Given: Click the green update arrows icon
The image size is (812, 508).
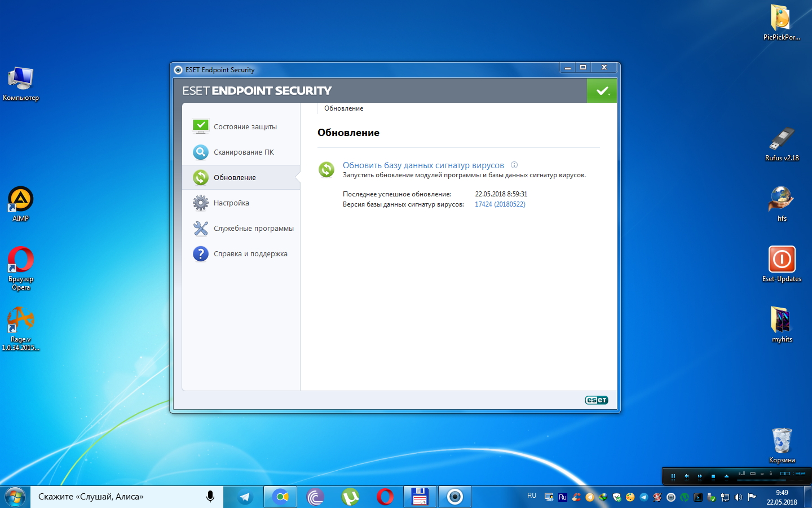Looking at the screenshot, I should click(x=326, y=169).
